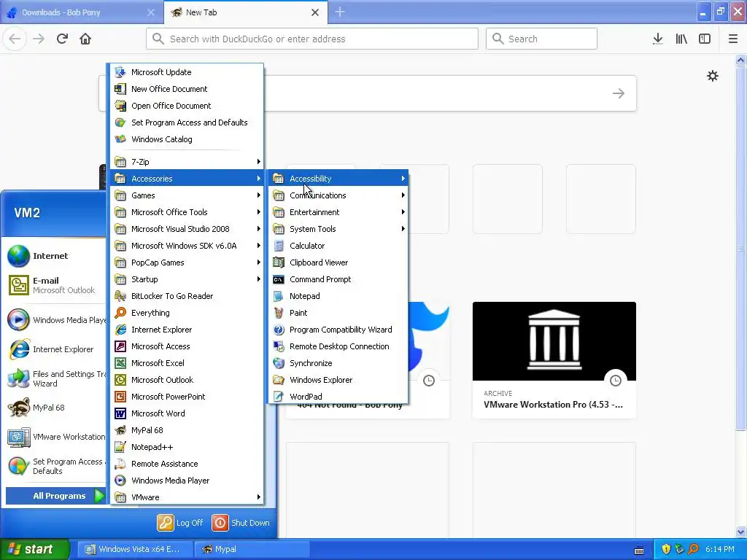The image size is (747, 560).
Task: Expand the 7-Zip submenu arrow
Action: [259, 162]
